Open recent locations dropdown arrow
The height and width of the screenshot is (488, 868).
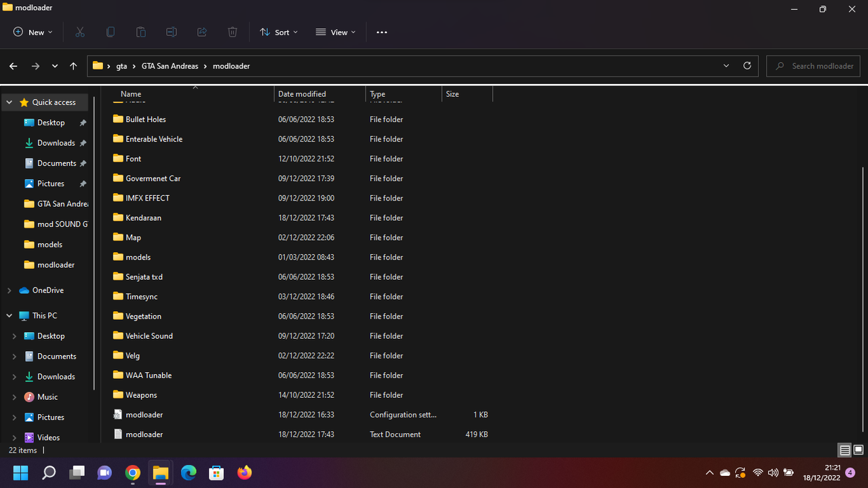pos(55,66)
